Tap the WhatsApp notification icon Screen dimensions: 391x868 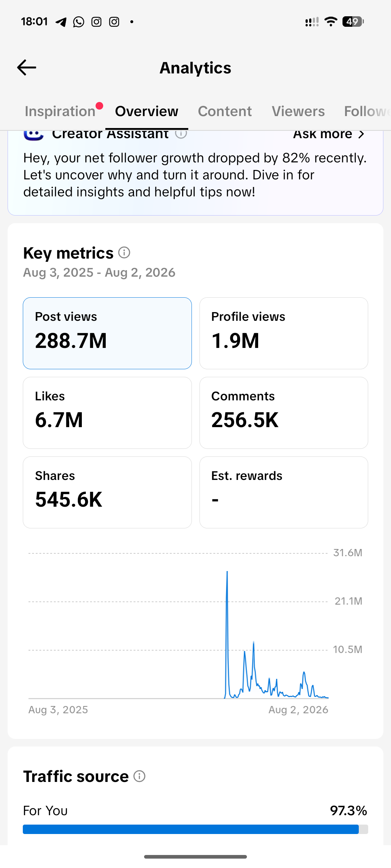tap(79, 22)
